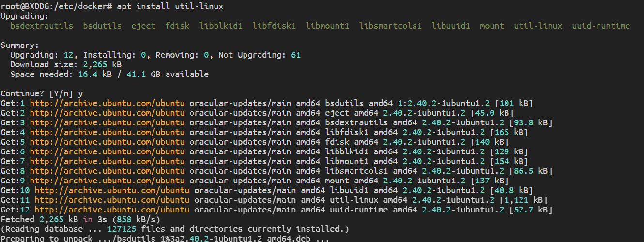Open the archive.ubuntu.com URL on the Get:9 line
The height and width of the screenshot is (242, 644).
coord(107,181)
